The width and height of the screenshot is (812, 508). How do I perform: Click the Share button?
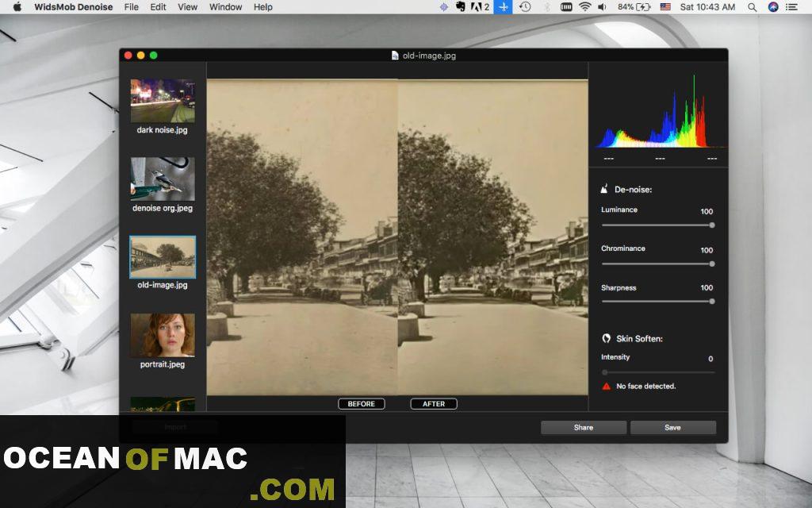(584, 427)
